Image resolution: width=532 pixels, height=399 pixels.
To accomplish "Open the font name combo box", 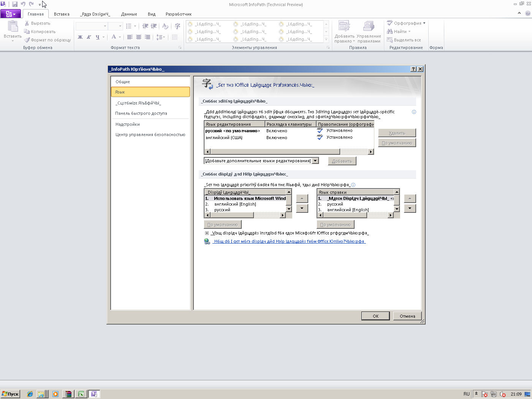I will tap(92, 26).
